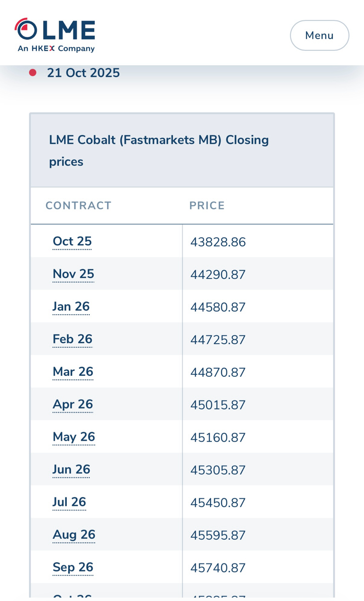Click the CONTRACT column header
This screenshot has width=364, height=601.
78,206
